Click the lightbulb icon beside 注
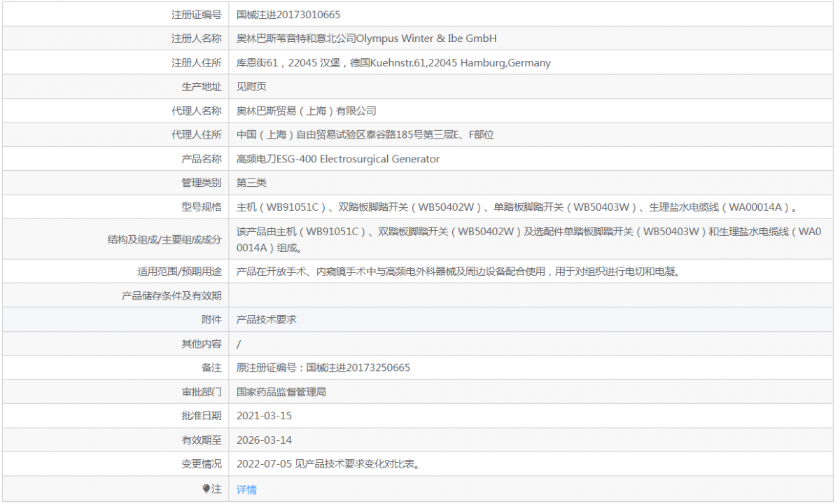This screenshot has width=840, height=504. coord(206,489)
